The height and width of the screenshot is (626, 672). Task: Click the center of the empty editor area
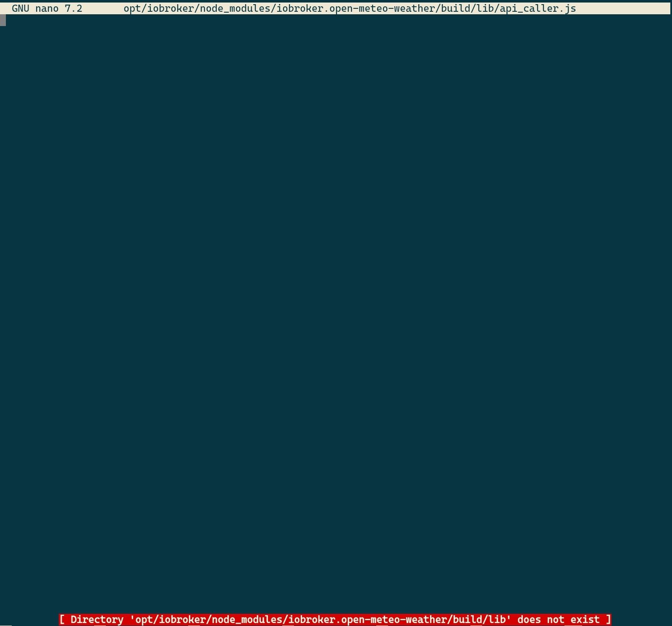click(336, 315)
